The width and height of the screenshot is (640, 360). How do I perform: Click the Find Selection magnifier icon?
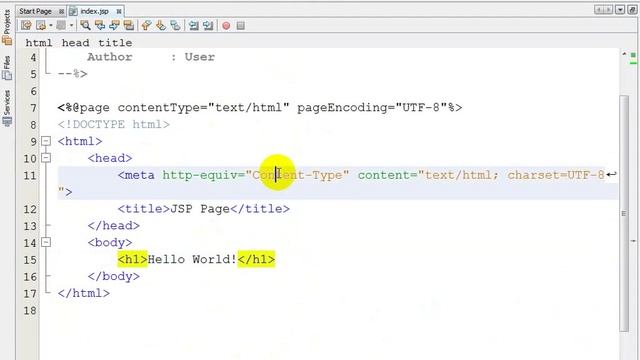coord(85,26)
